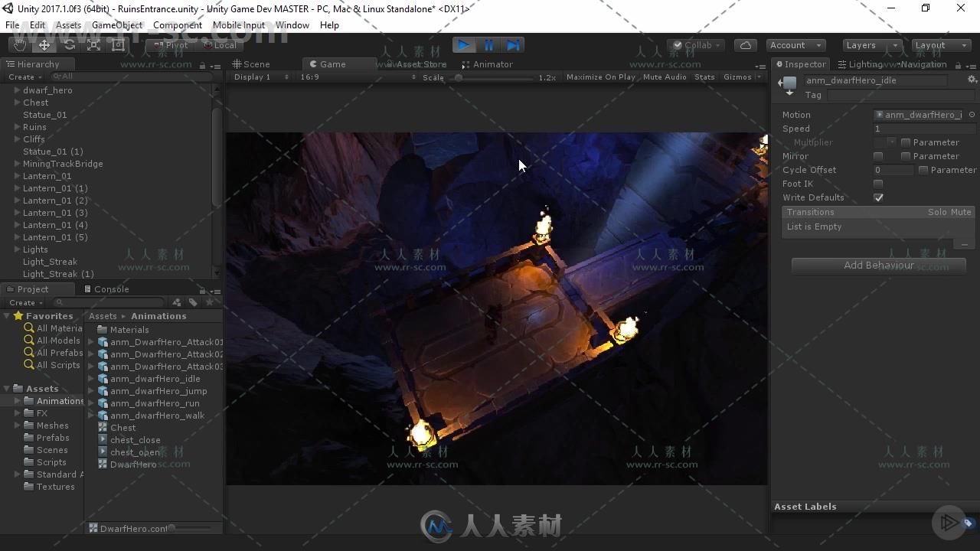Open the All Materials favorite search
This screenshot has height=551, width=980.
click(x=59, y=328)
